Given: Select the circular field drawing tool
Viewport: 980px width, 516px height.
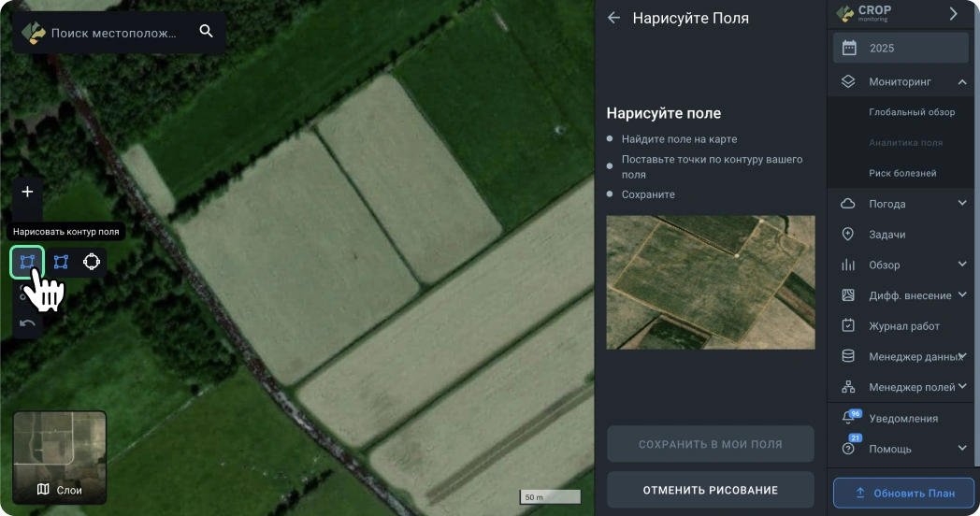Looking at the screenshot, I should (x=92, y=262).
